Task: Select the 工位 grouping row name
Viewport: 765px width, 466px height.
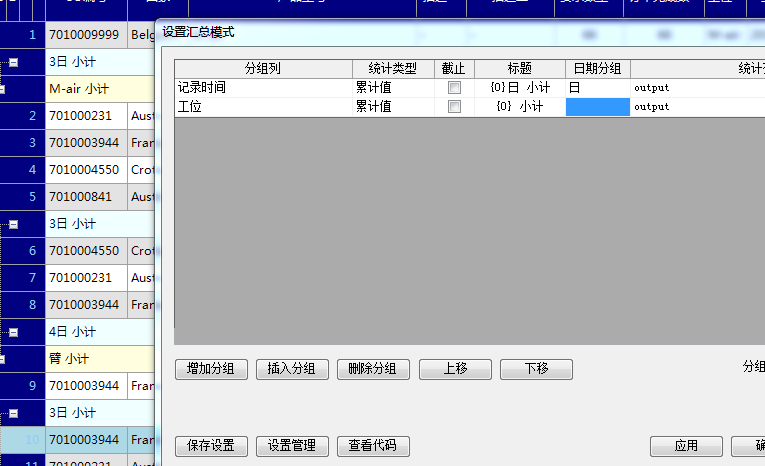Action: pos(263,107)
